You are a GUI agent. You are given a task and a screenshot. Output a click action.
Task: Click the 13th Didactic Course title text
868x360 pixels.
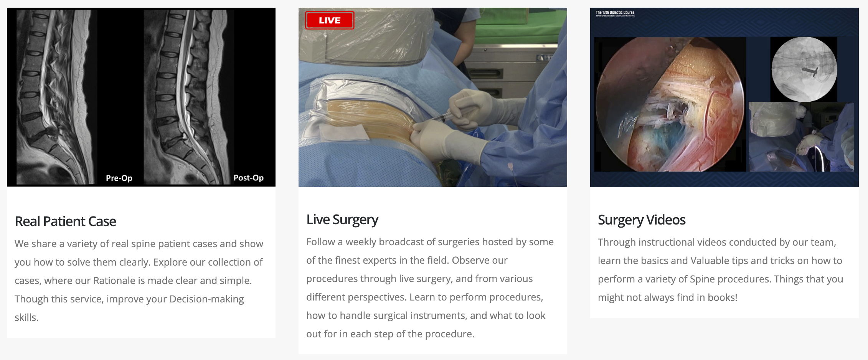615,13
